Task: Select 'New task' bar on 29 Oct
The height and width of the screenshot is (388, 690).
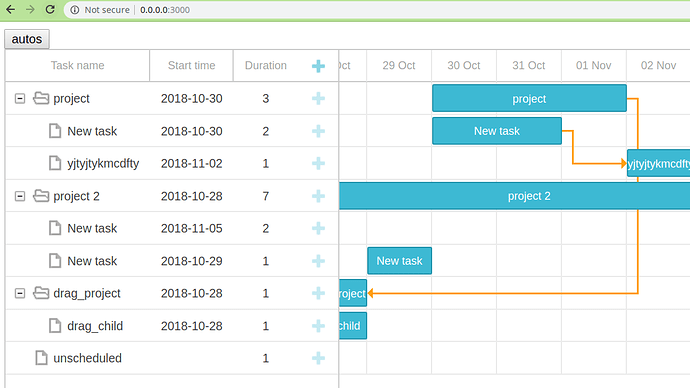Action: coord(400,261)
